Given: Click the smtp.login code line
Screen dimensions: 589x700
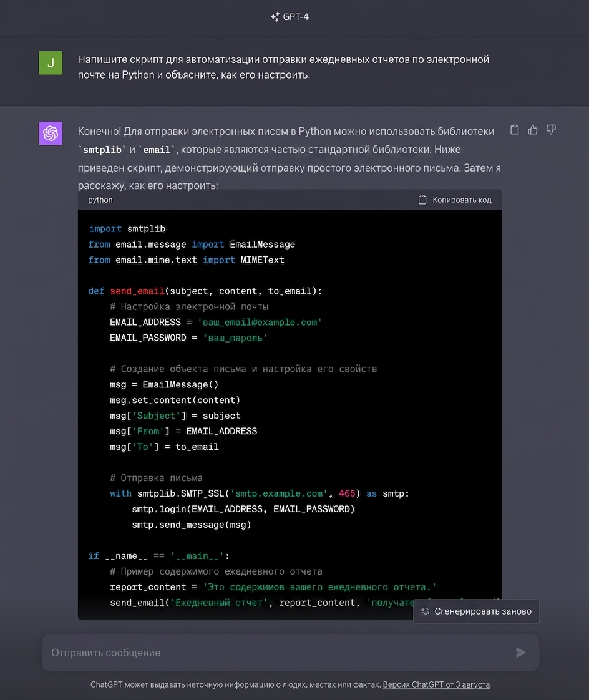Looking at the screenshot, I should [243, 509].
